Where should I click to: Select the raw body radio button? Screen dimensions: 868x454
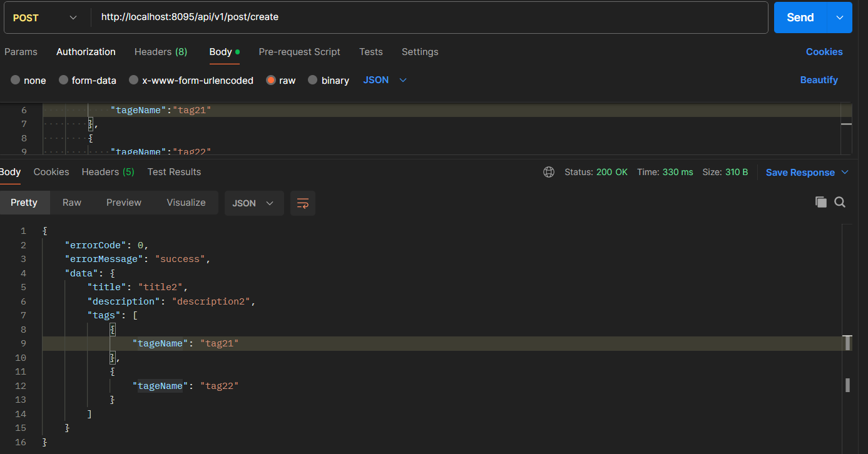click(x=271, y=80)
